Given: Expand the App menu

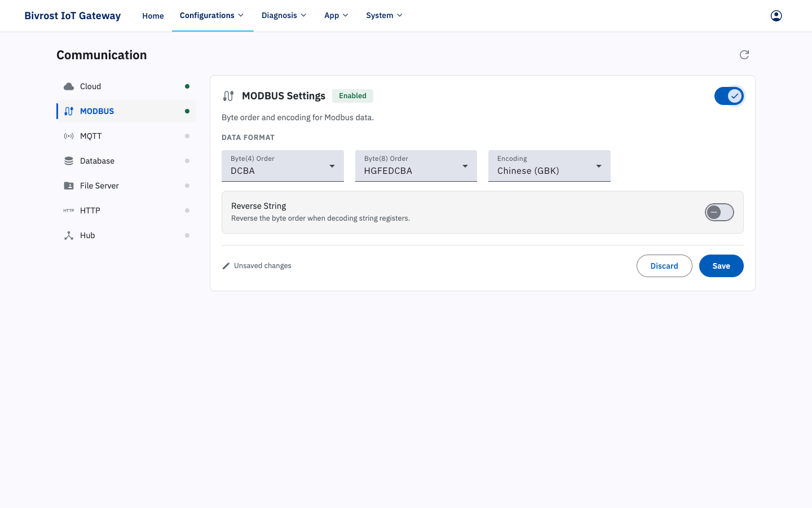Looking at the screenshot, I should click(x=336, y=16).
